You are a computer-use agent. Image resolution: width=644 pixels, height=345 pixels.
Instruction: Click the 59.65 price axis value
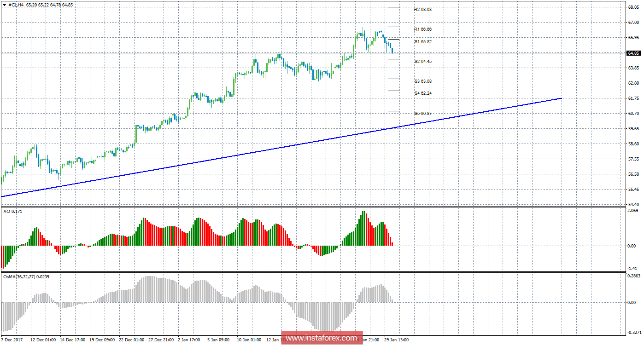click(633, 129)
